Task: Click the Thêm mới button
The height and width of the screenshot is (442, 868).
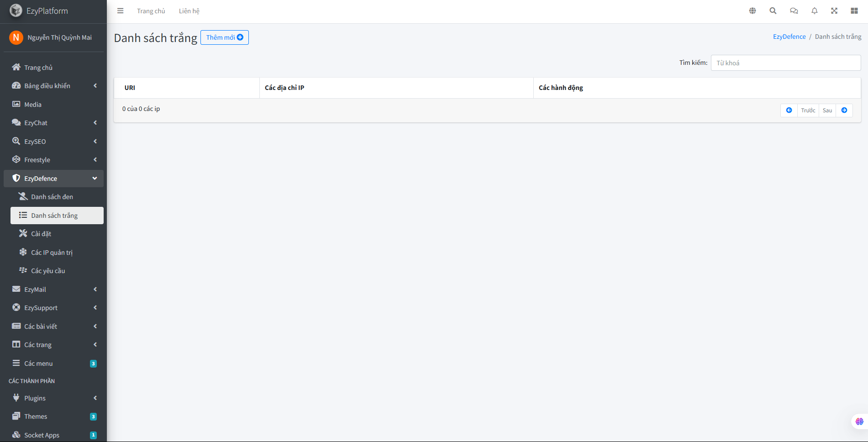Action: point(224,37)
